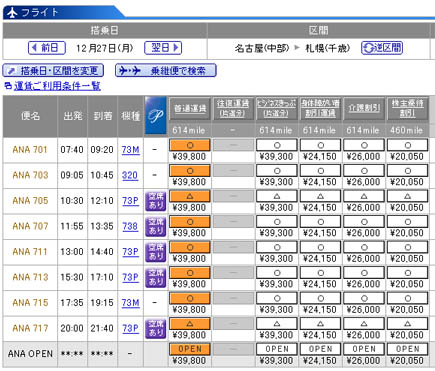Open 運賃ご利用条件一覧 link
This screenshot has height=371, width=435.
(x=57, y=86)
